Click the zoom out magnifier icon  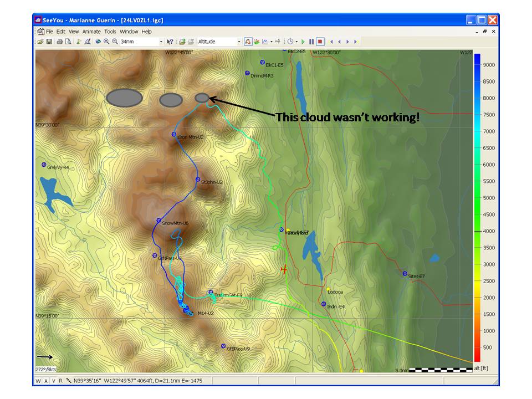click(115, 42)
